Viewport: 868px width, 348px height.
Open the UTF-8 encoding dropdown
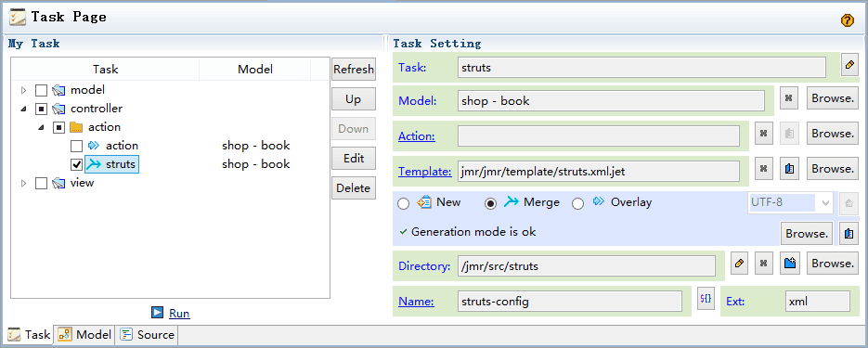(x=790, y=202)
